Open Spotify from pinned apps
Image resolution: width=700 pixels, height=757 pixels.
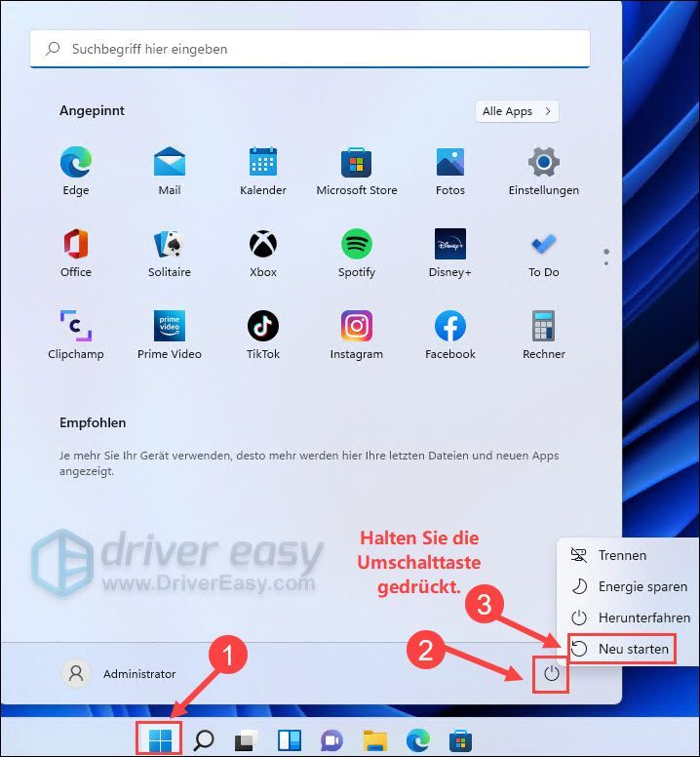pos(357,253)
